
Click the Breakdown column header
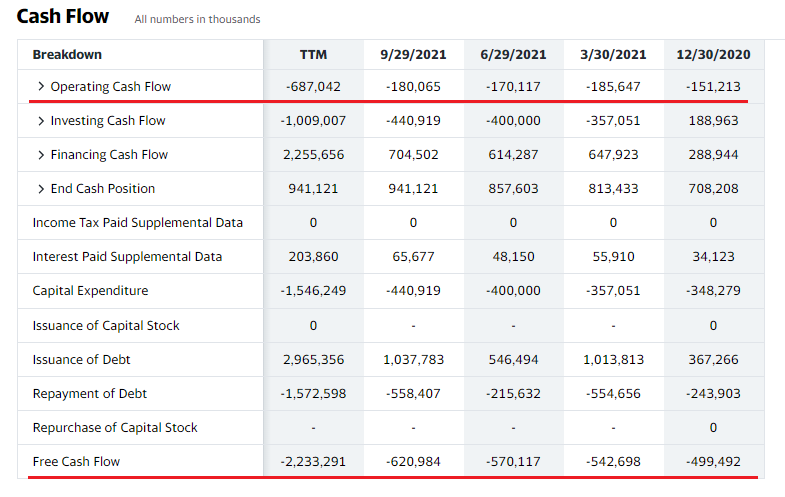pyautogui.click(x=67, y=55)
